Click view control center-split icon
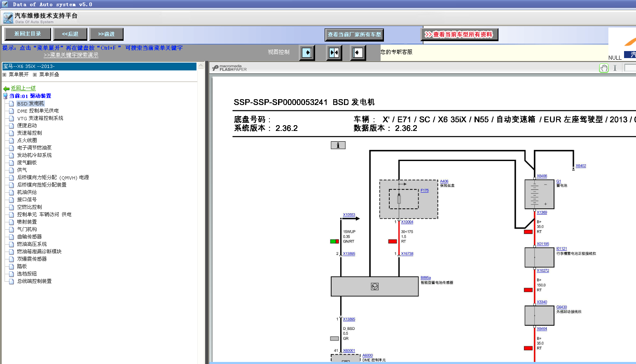The height and width of the screenshot is (364, 636). point(334,52)
